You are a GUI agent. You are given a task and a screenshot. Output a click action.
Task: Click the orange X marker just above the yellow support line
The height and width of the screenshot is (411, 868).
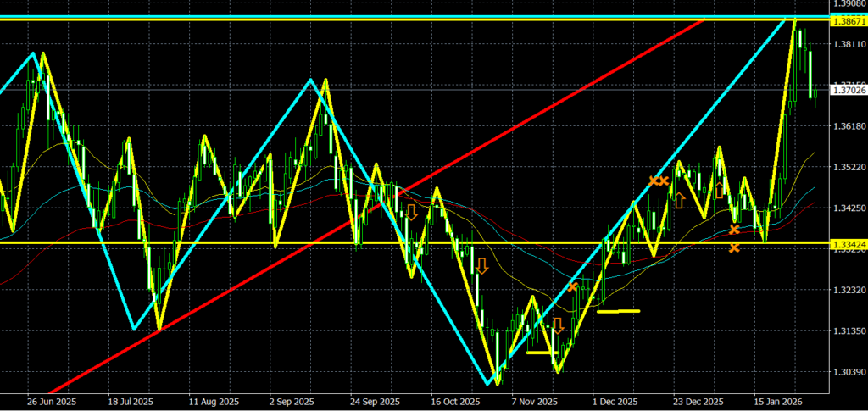[x=734, y=230]
